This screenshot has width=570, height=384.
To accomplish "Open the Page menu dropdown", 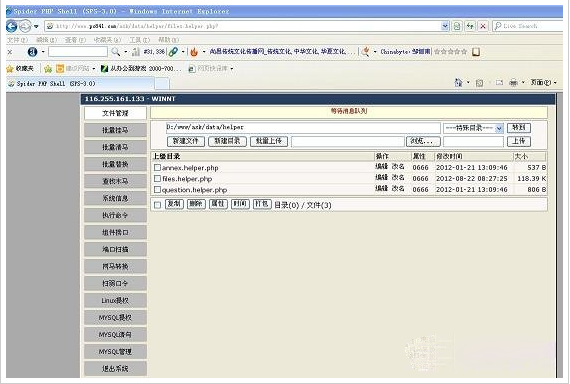I will (543, 83).
